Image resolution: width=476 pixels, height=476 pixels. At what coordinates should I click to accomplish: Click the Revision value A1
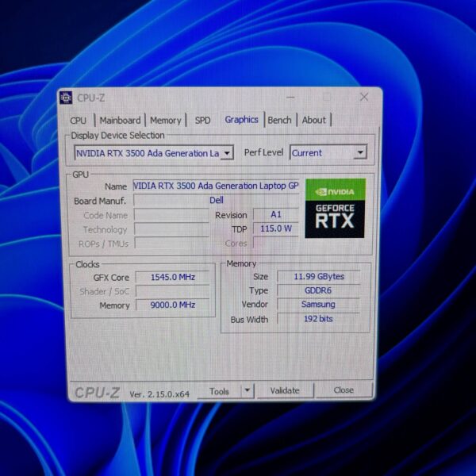(x=275, y=215)
